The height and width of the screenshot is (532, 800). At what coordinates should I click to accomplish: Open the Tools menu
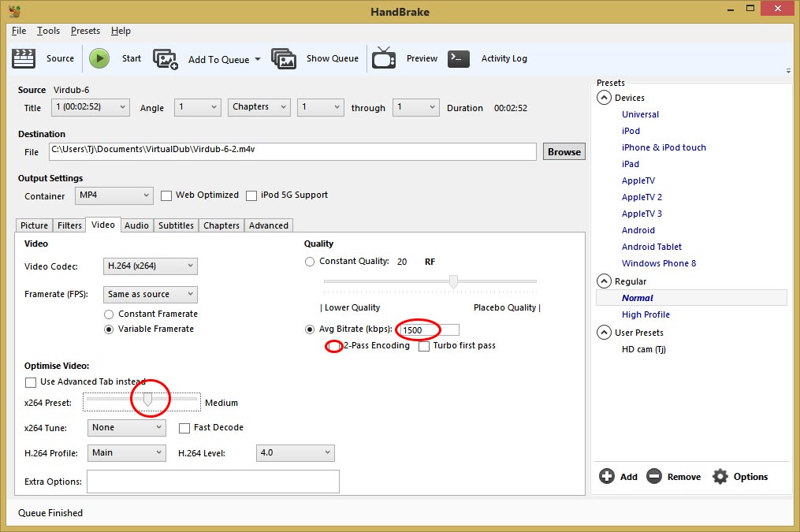[x=48, y=31]
